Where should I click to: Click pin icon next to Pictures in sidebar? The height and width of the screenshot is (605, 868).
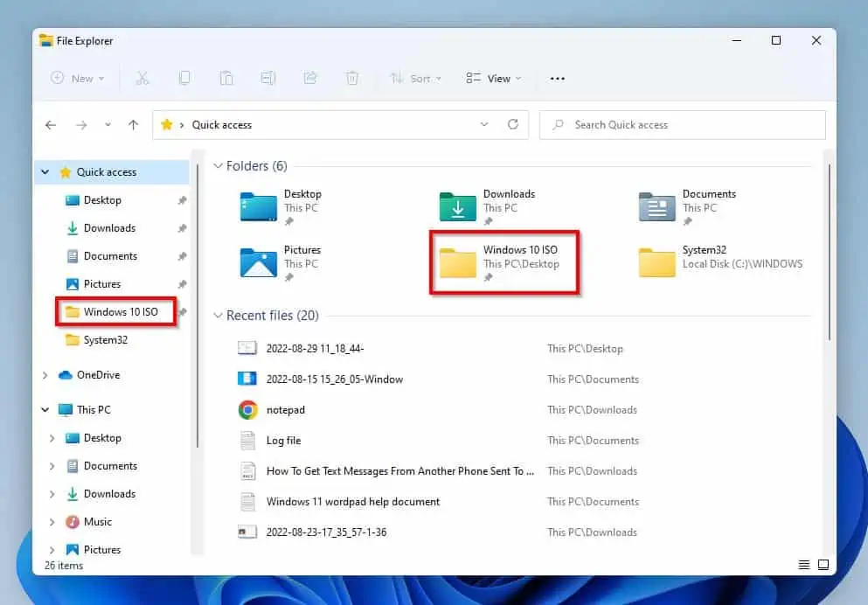(182, 284)
